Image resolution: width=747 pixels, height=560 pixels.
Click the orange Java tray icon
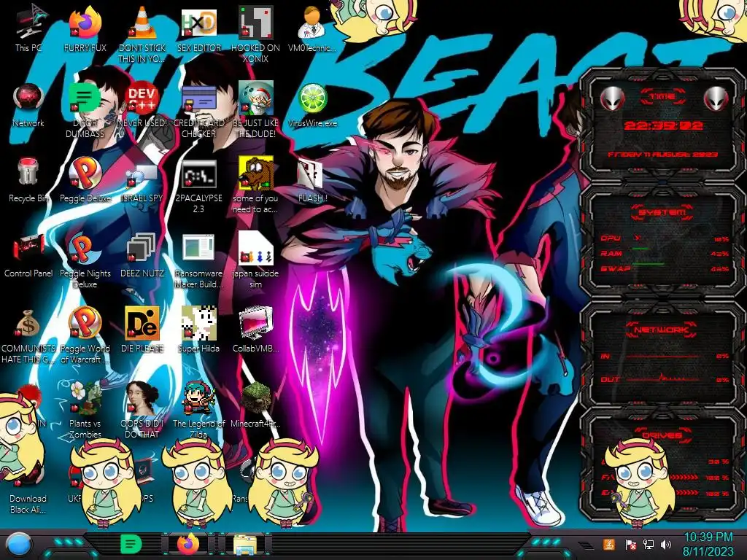click(x=609, y=544)
